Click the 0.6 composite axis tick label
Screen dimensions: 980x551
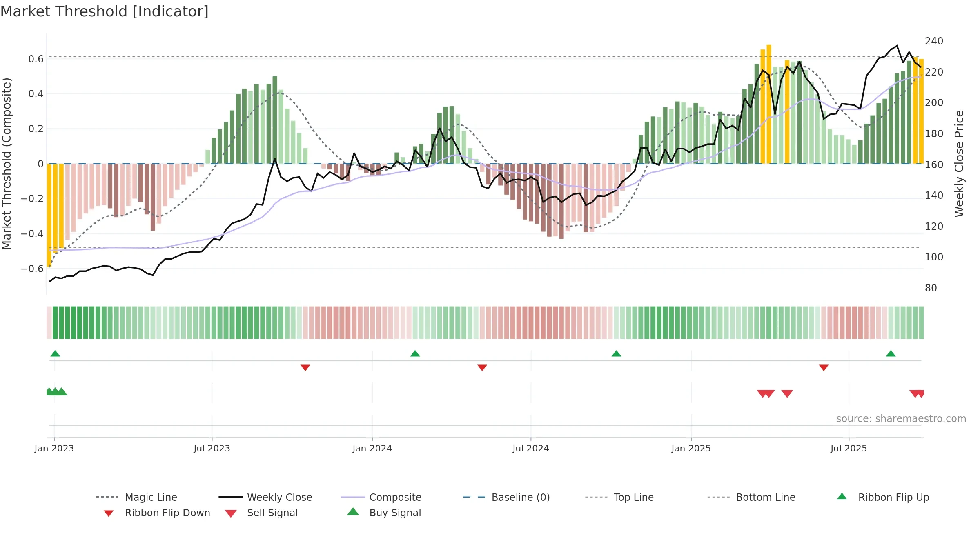click(36, 59)
